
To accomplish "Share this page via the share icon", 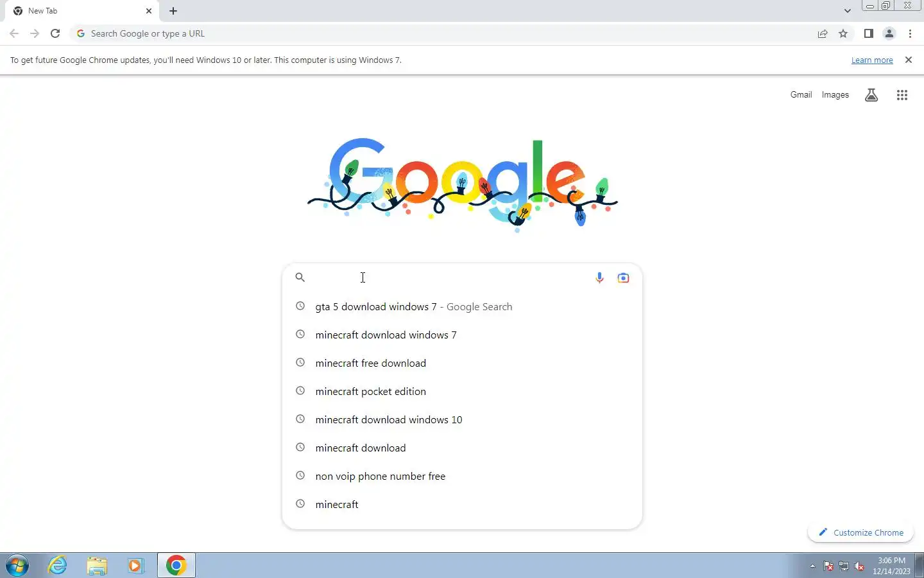I will (823, 33).
